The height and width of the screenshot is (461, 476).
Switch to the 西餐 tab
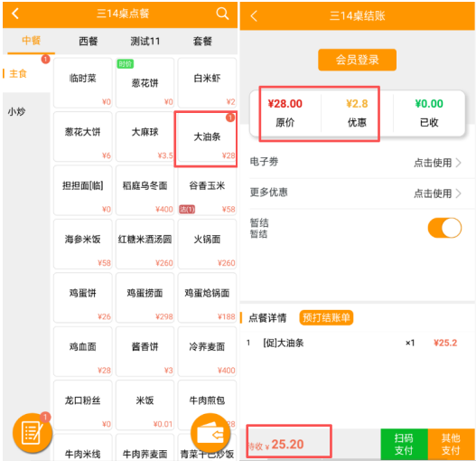[89, 41]
